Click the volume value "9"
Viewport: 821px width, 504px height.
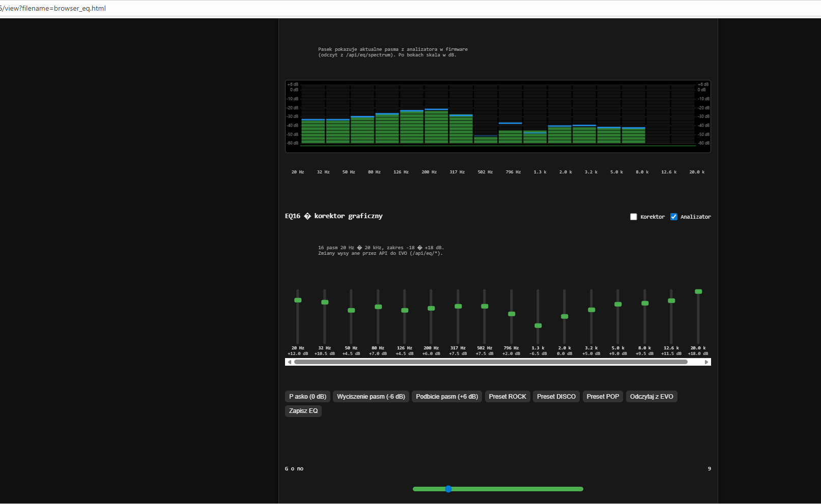709,469
